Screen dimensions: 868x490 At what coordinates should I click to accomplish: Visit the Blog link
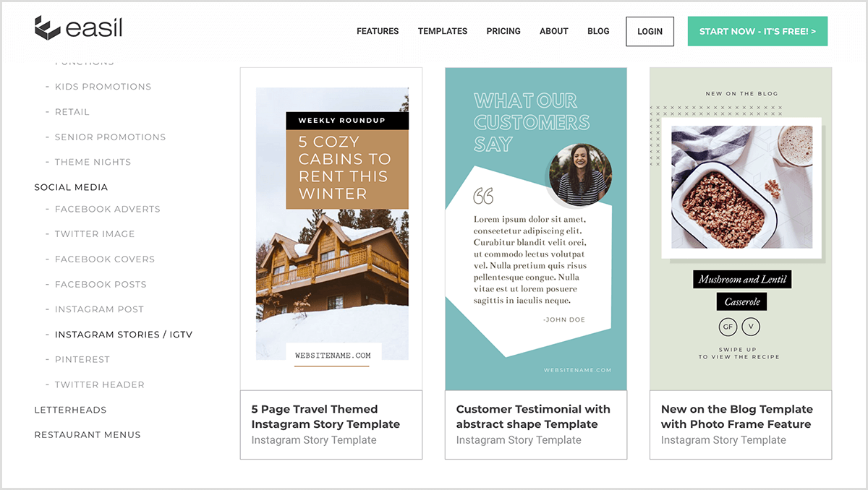coord(598,31)
